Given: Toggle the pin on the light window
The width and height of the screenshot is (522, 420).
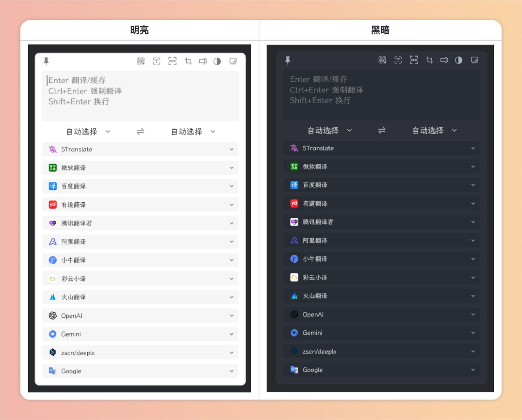Looking at the screenshot, I should click(x=46, y=61).
